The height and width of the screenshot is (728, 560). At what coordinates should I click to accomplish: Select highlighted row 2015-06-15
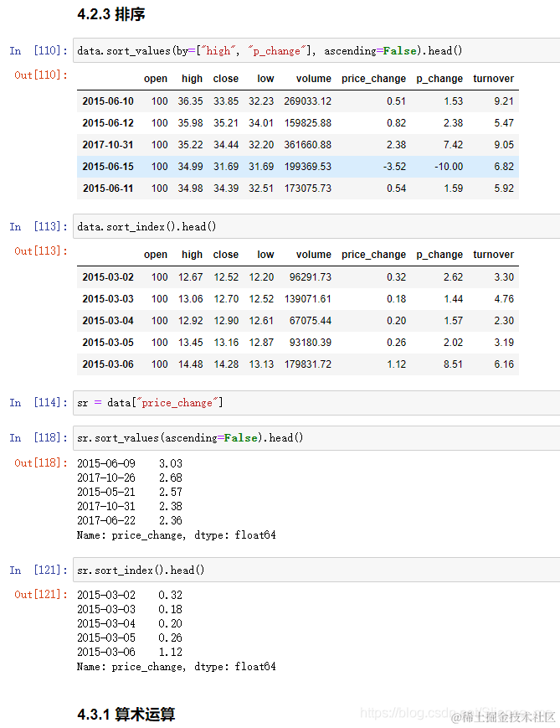click(298, 167)
